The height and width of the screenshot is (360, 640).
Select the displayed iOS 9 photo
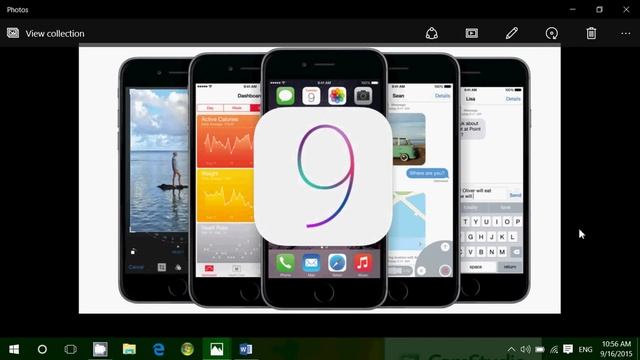click(320, 180)
